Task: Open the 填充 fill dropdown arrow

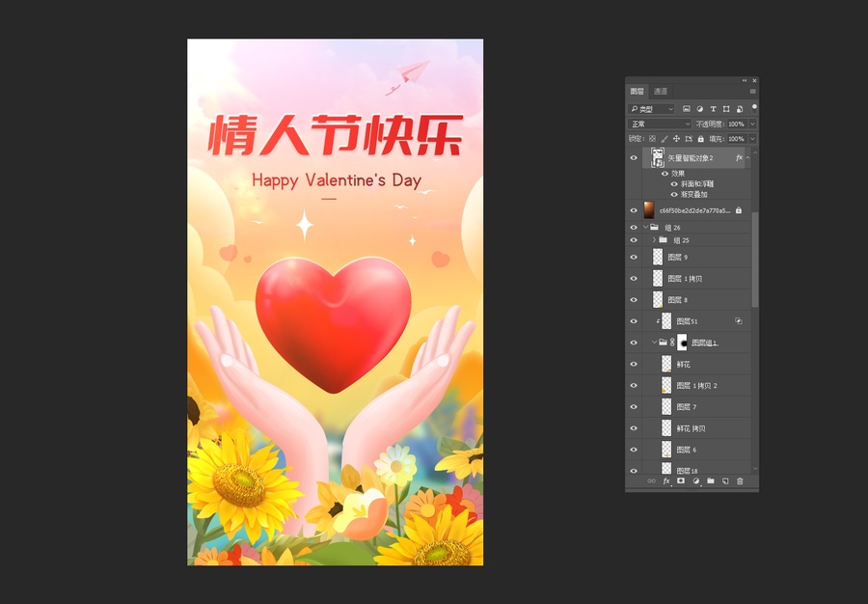Action: [x=752, y=138]
